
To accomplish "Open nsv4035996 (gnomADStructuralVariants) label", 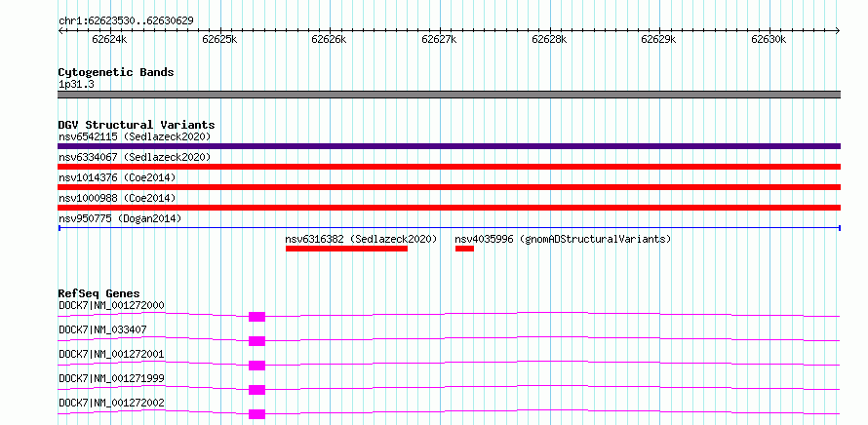I will pos(563,239).
